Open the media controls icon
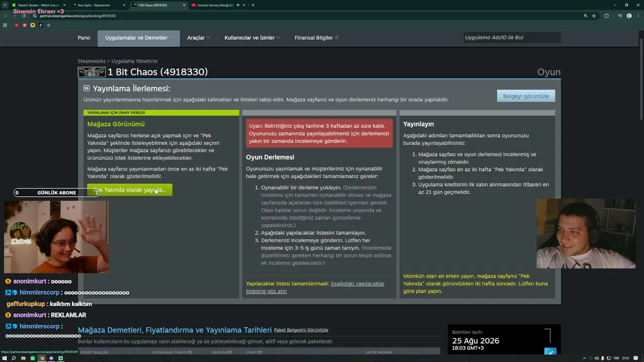This screenshot has width=644, height=362. tap(620, 16)
